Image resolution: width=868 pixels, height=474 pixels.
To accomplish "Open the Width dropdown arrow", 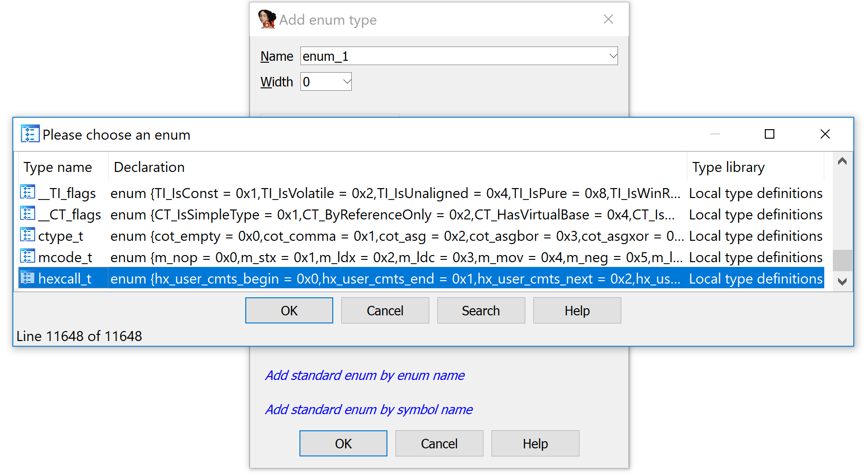I will [347, 82].
